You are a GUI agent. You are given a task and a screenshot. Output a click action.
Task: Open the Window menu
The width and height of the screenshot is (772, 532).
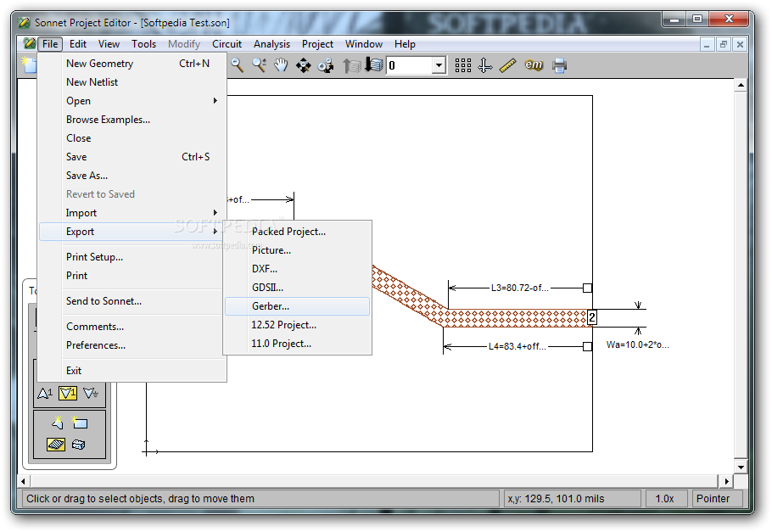pos(364,44)
